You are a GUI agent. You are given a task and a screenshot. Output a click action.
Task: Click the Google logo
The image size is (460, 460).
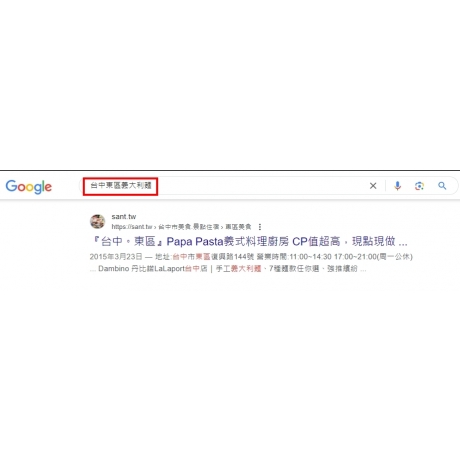tap(29, 186)
